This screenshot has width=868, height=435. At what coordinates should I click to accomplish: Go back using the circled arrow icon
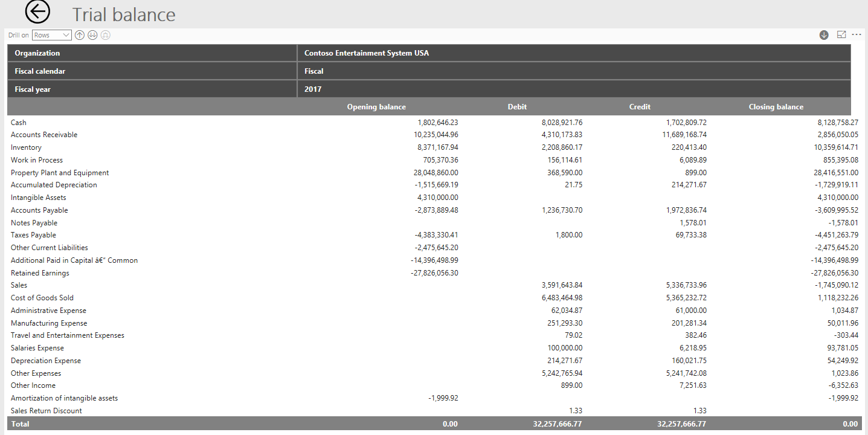[37, 12]
